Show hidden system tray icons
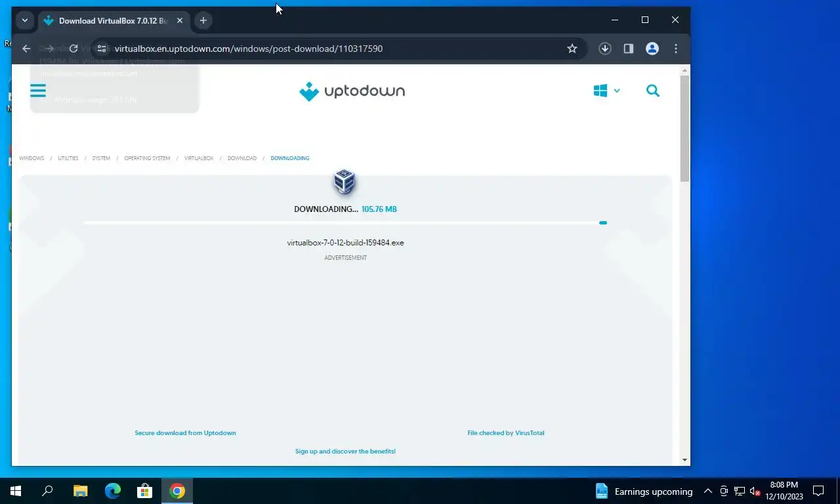This screenshot has width=840, height=504. [708, 491]
